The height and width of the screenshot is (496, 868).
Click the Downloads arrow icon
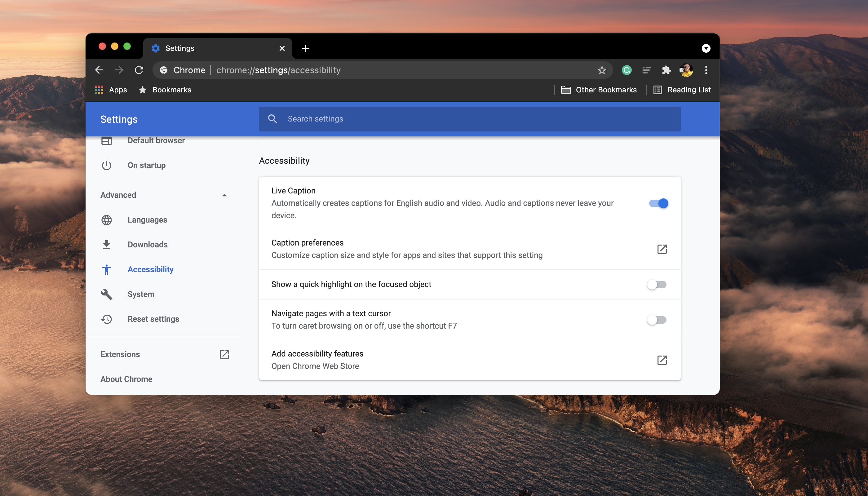pos(107,245)
